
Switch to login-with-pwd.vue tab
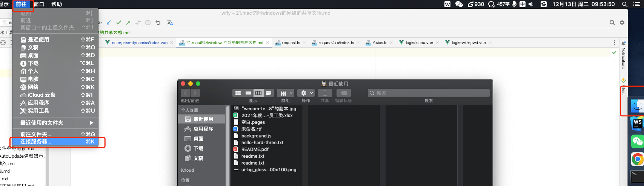coord(469,43)
